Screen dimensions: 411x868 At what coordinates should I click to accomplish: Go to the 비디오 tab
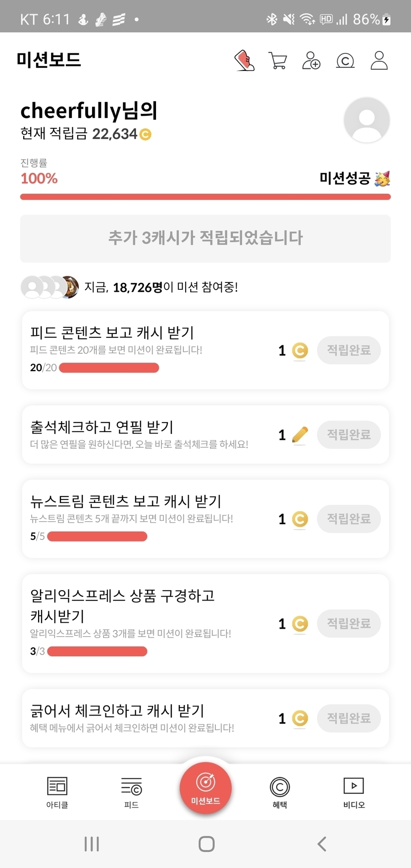354,792
